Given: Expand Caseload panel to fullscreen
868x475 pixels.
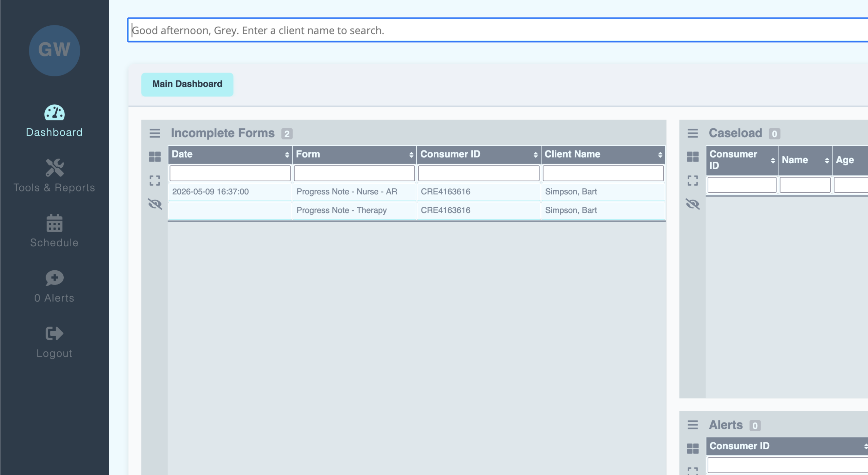Looking at the screenshot, I should coord(693,181).
